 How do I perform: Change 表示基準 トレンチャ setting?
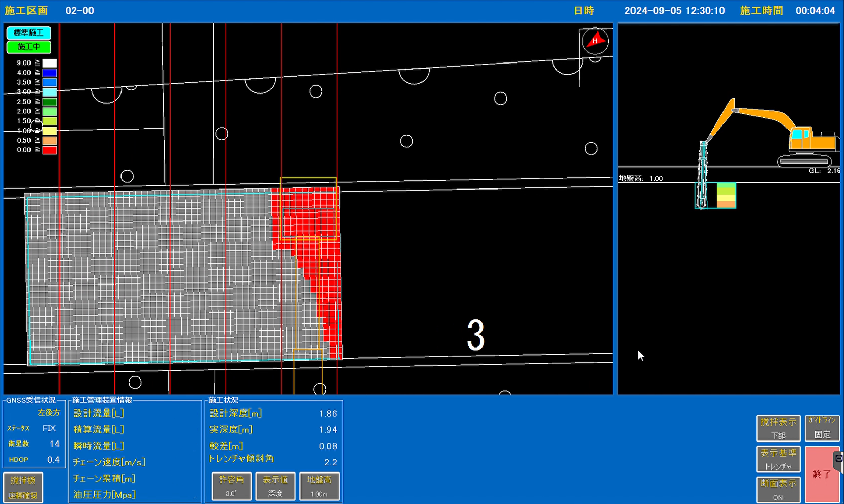coord(778,459)
